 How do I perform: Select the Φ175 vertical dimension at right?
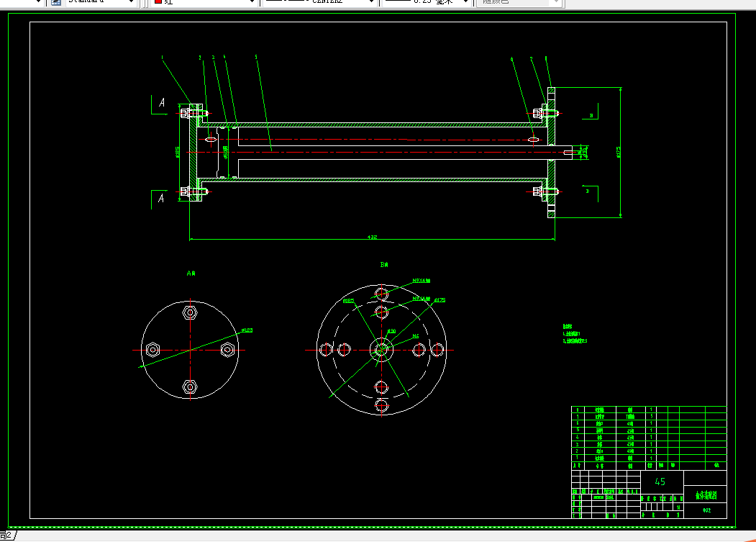pyautogui.click(x=619, y=152)
